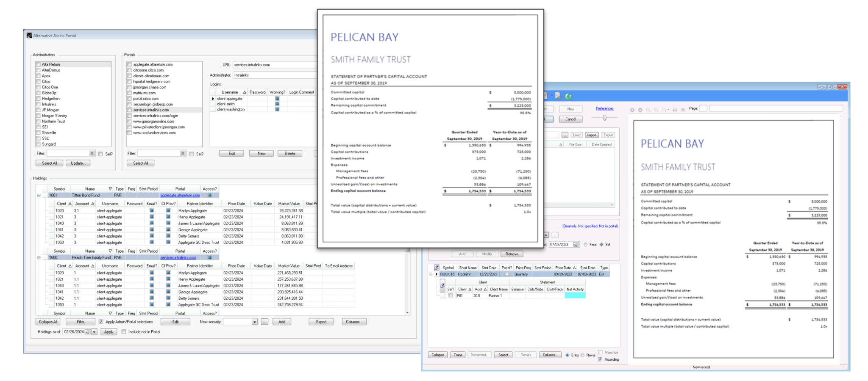
Task: Select the Final radio button
Action: [586, 245]
